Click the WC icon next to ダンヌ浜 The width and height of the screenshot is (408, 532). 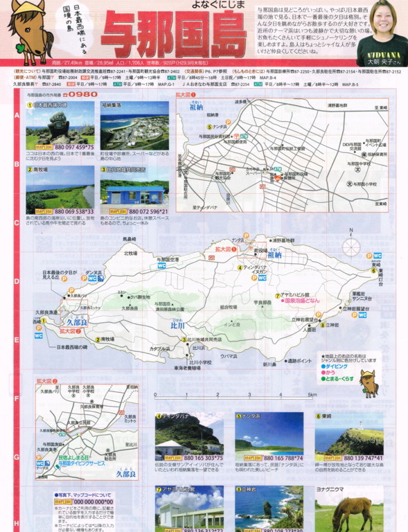(x=92, y=278)
